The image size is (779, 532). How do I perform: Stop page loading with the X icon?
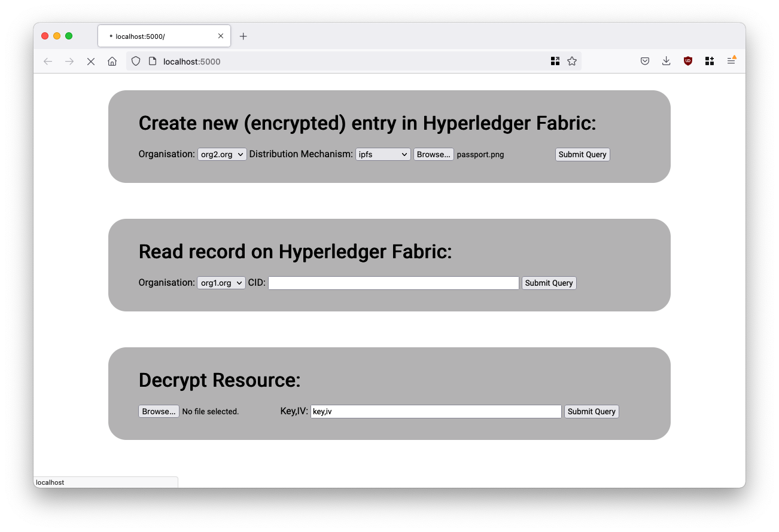tap(91, 61)
